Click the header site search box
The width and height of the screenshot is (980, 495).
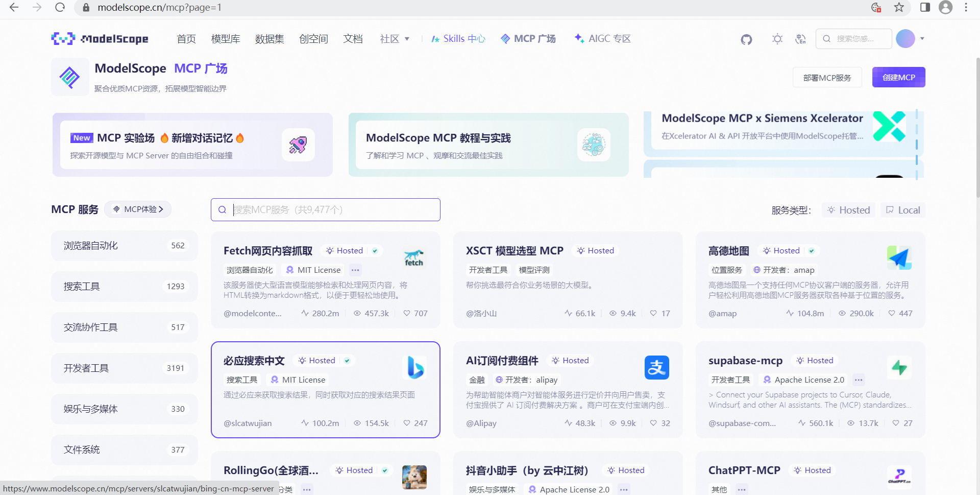(x=854, y=39)
